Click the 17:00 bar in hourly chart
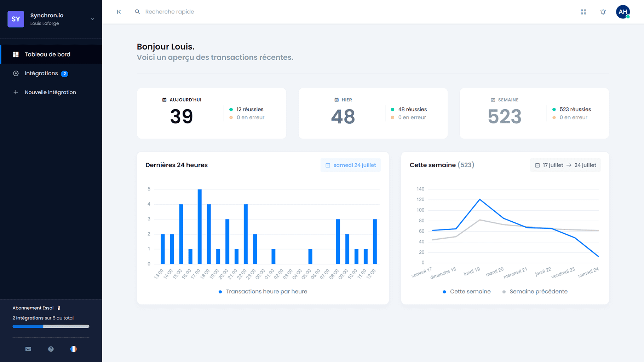The image size is (644, 362). 200,227
